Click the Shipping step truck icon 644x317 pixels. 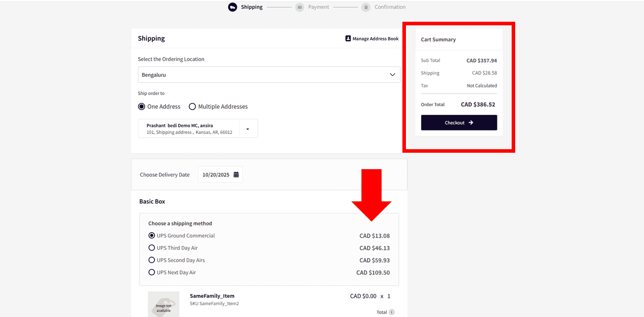point(232,7)
